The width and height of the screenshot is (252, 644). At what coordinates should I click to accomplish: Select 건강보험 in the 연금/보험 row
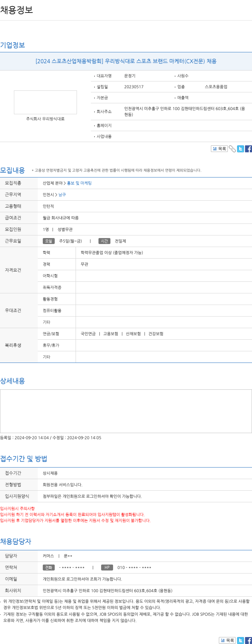[156, 334]
